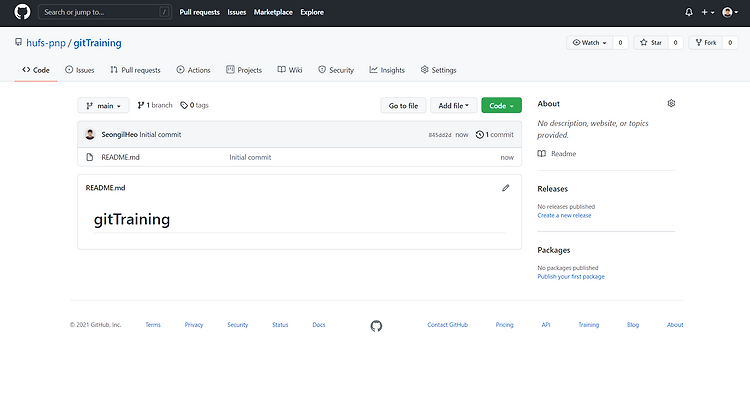Open Explore in top navigation
Image resolution: width=750 pixels, height=412 pixels.
[x=312, y=12]
